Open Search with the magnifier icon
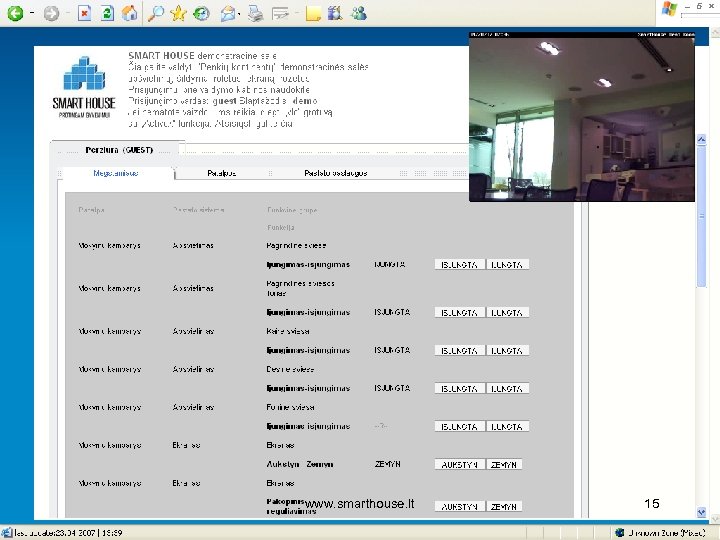 (x=156, y=13)
